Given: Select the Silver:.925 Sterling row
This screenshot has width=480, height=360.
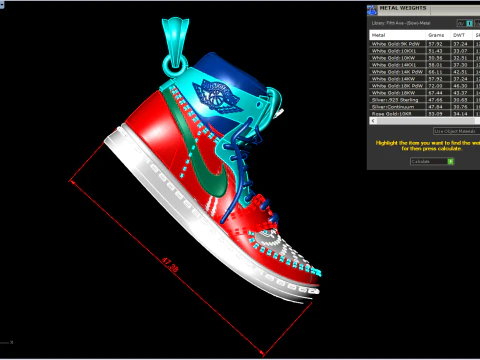Looking at the screenshot, I should [425, 100].
